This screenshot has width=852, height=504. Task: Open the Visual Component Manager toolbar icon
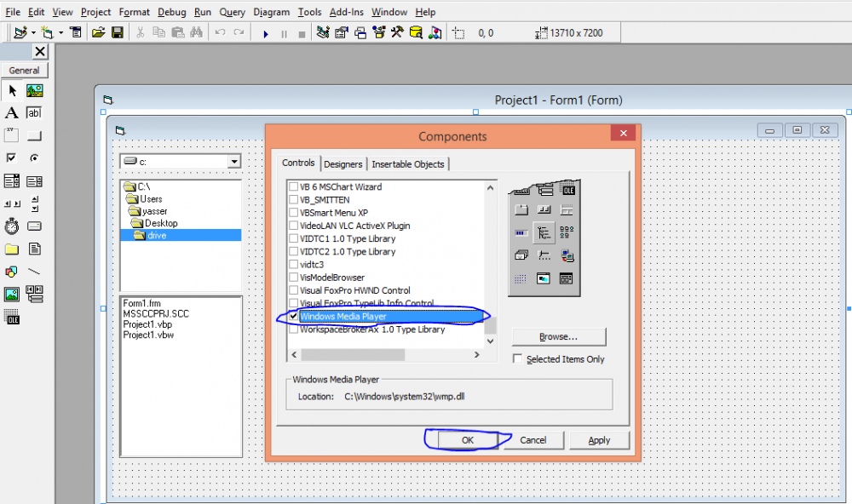(x=435, y=33)
